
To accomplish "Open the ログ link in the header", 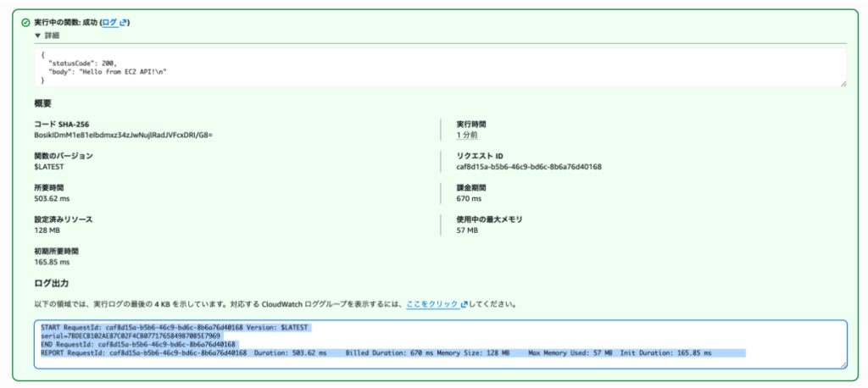I will click(x=114, y=23).
